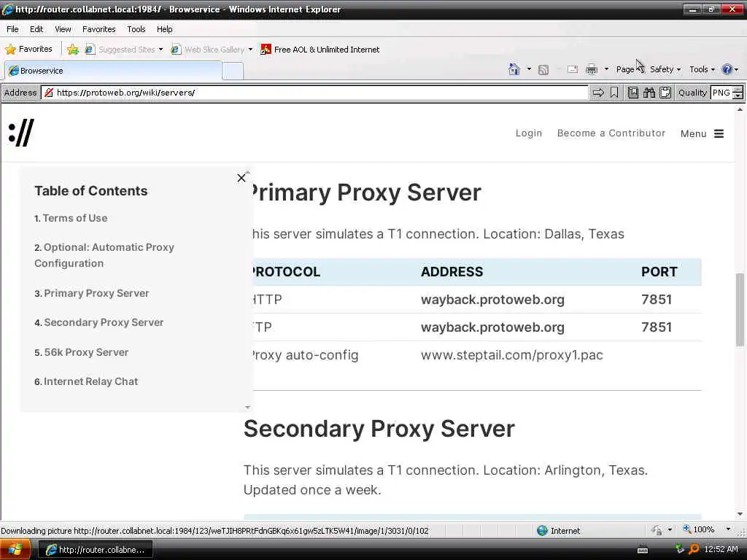Click the clipboard icon in Browservice bar
747x560 pixels.
coord(665,93)
